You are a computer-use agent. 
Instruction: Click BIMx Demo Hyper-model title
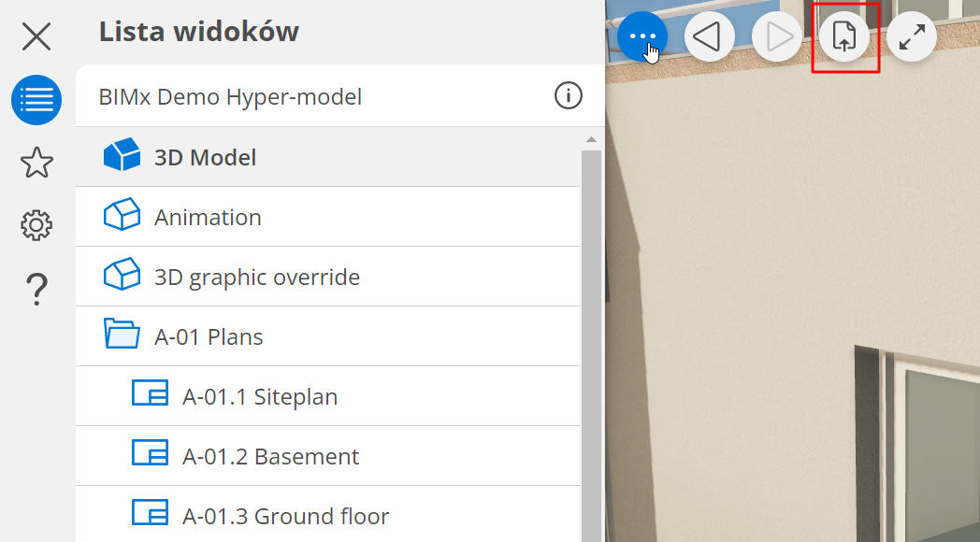(230, 96)
